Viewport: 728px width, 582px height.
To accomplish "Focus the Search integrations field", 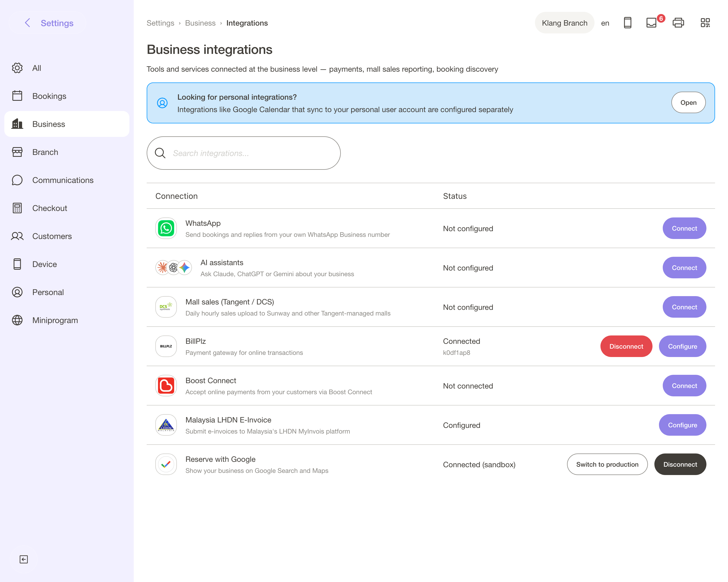I will coord(243,153).
